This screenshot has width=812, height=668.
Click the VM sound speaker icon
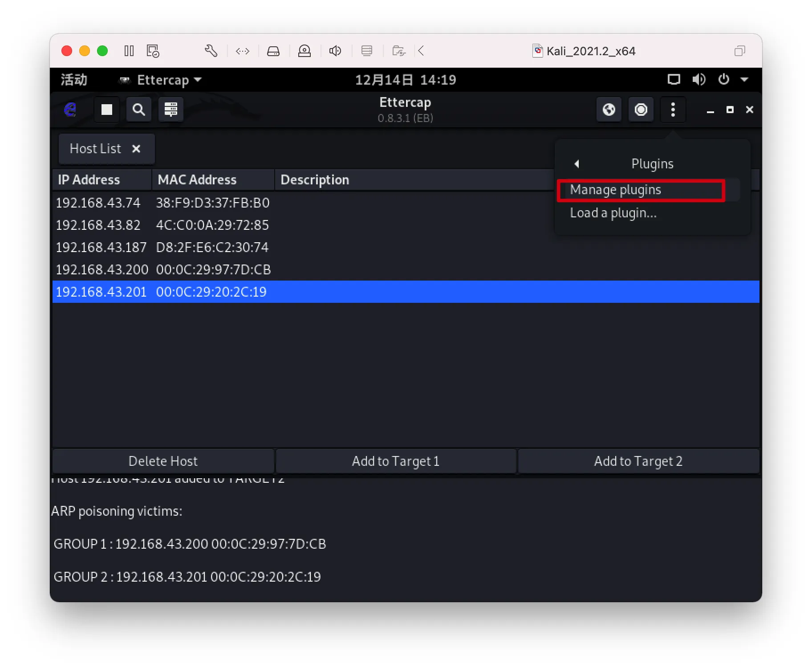[335, 51]
